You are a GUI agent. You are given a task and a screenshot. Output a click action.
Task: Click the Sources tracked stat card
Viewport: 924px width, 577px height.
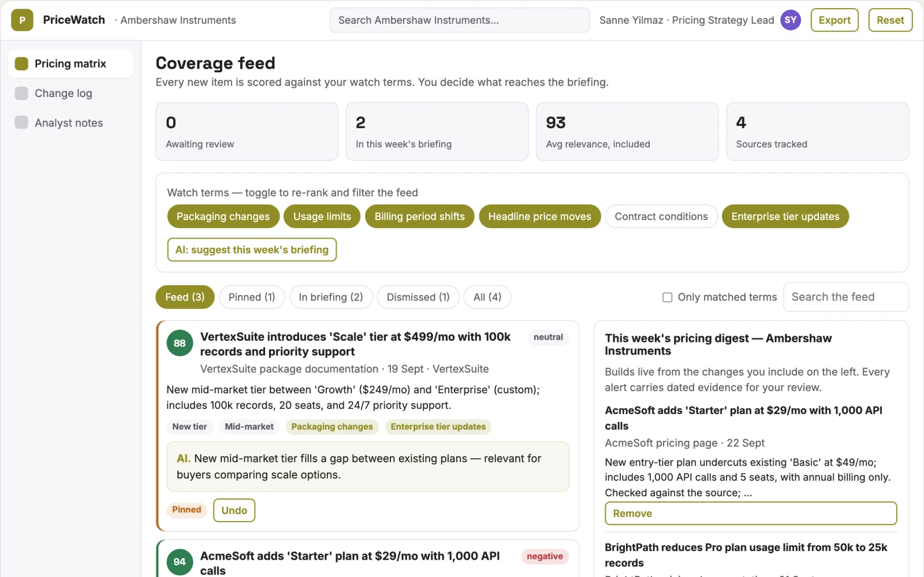point(818,132)
